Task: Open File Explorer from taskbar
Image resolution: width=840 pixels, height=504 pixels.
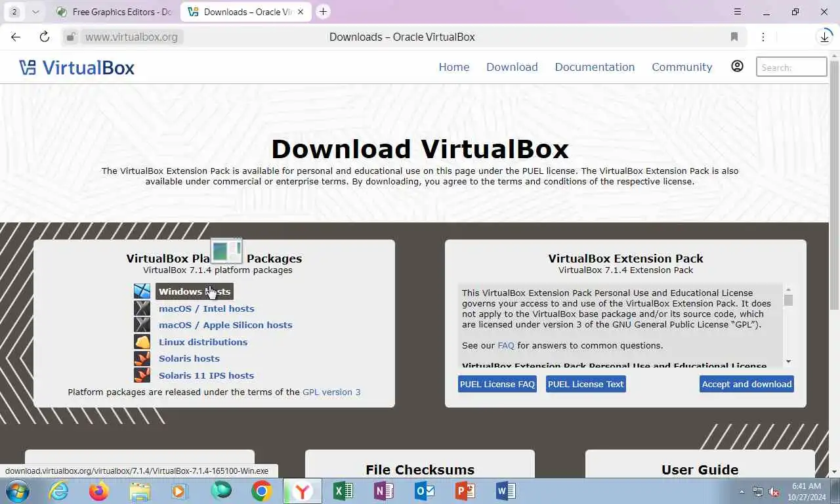Action: [139, 491]
